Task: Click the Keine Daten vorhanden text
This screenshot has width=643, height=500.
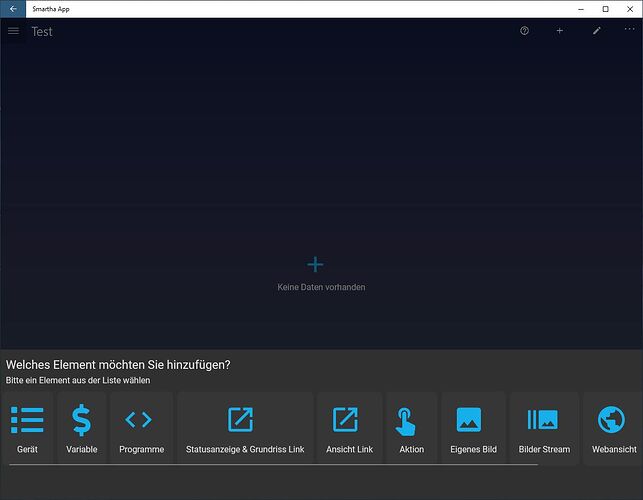Action: [321, 287]
